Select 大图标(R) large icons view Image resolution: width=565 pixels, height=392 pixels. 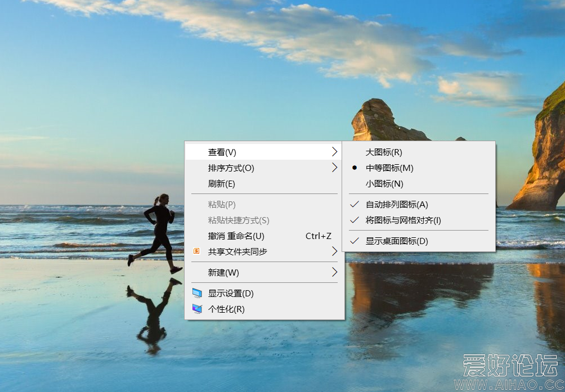[x=384, y=152]
